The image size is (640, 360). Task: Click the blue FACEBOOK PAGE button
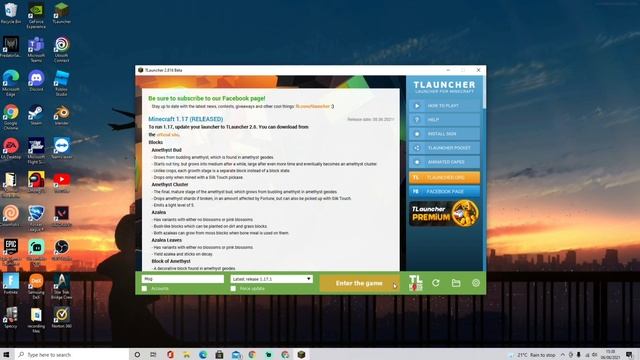pos(444,191)
